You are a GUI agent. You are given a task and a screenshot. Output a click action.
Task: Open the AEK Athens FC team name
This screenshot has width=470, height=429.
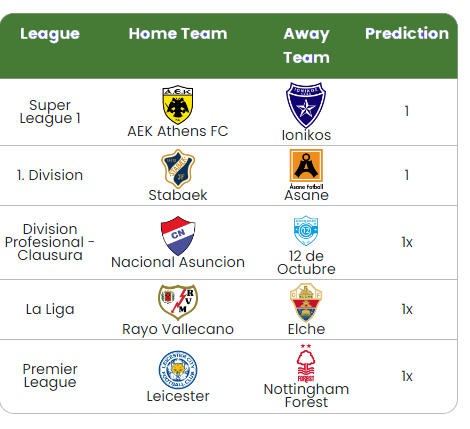178,131
